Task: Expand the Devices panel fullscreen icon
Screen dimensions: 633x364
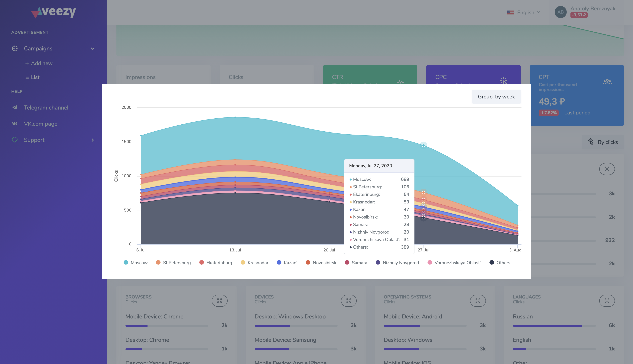Action: point(349,301)
